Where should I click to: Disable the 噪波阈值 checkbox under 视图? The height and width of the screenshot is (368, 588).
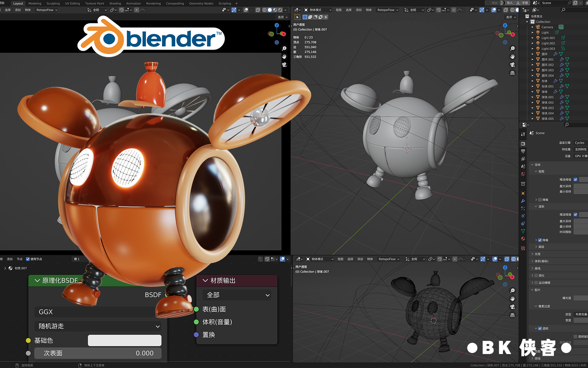click(575, 180)
